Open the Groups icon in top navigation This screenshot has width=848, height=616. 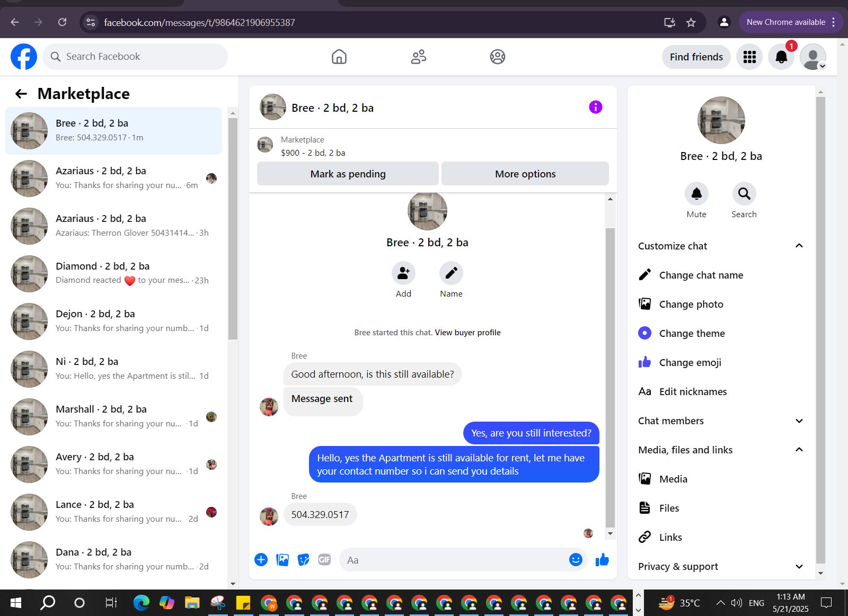click(x=498, y=57)
